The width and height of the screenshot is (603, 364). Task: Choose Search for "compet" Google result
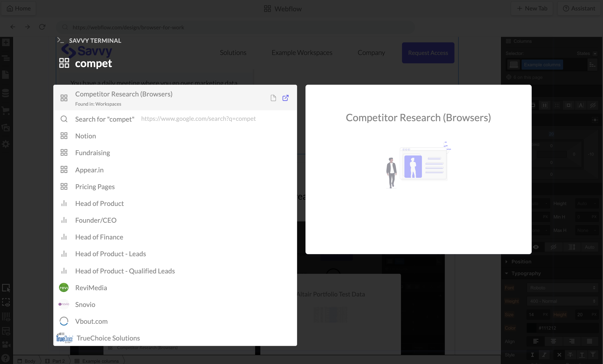175,119
